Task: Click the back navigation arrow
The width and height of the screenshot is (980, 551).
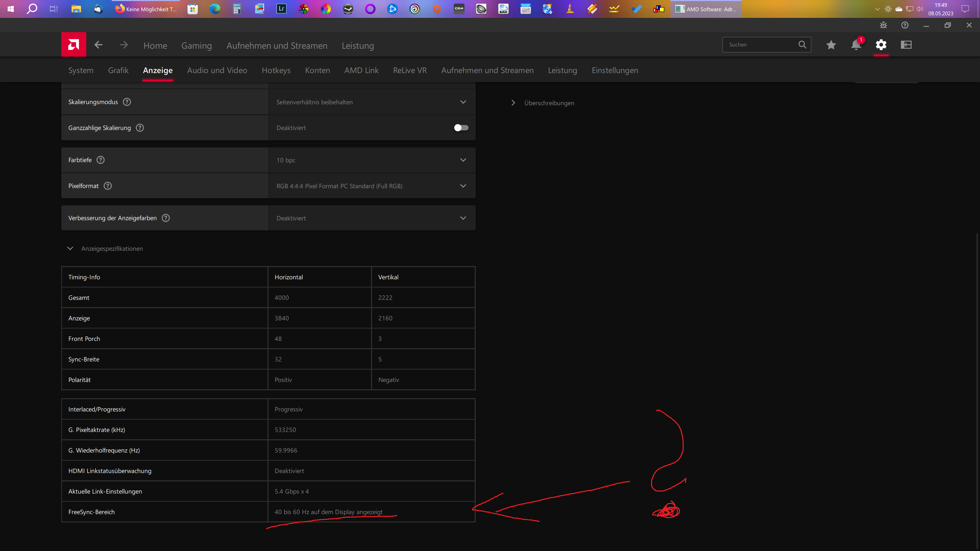Action: coord(98,44)
